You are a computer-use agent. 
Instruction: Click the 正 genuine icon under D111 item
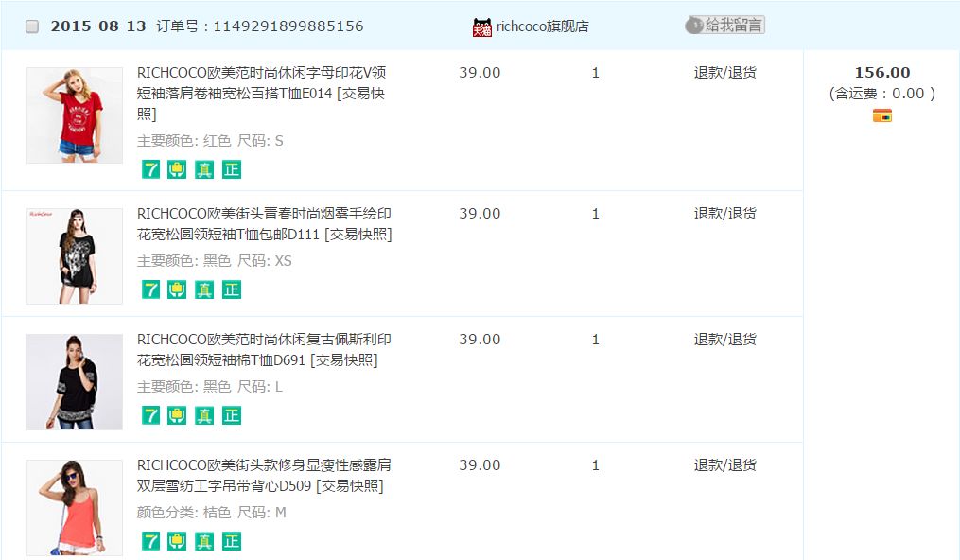[232, 289]
